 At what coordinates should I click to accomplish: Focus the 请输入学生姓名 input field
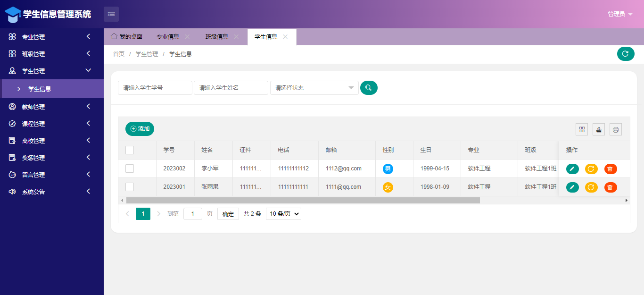click(231, 88)
